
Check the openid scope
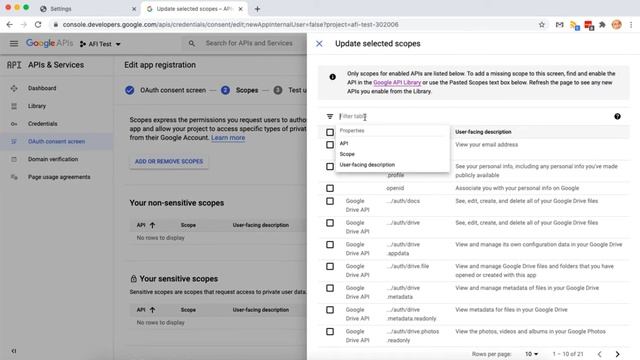coord(330,188)
